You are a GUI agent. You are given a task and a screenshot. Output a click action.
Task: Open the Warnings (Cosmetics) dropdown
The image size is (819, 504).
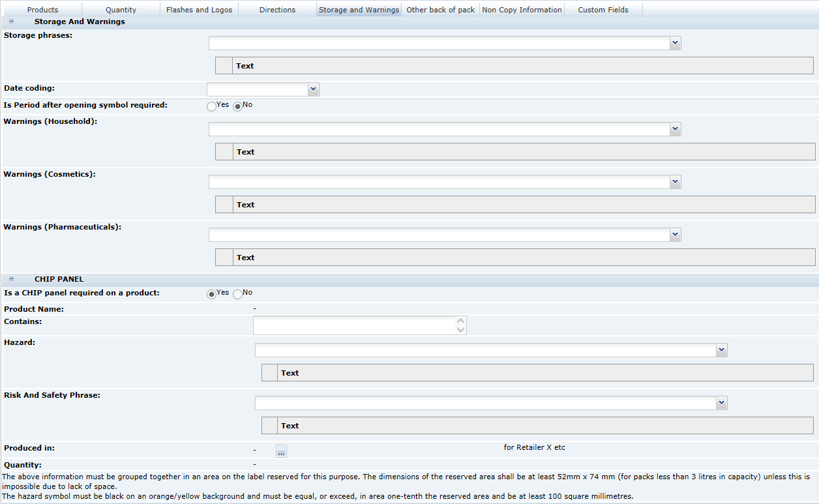pyautogui.click(x=676, y=182)
